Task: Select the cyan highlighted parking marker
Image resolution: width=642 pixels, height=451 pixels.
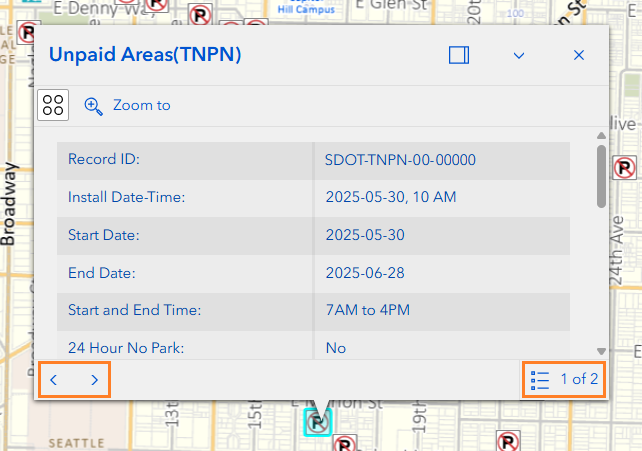Action: coord(317,422)
